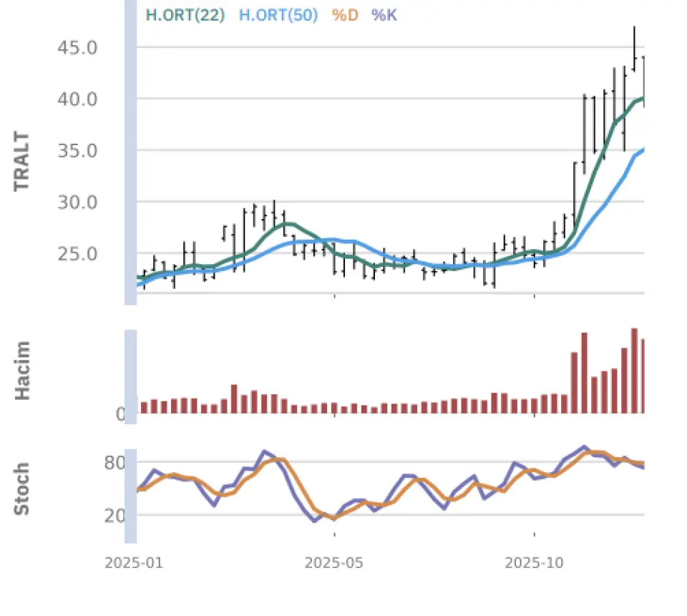Click the 45.0 price axis tick label

(x=77, y=48)
